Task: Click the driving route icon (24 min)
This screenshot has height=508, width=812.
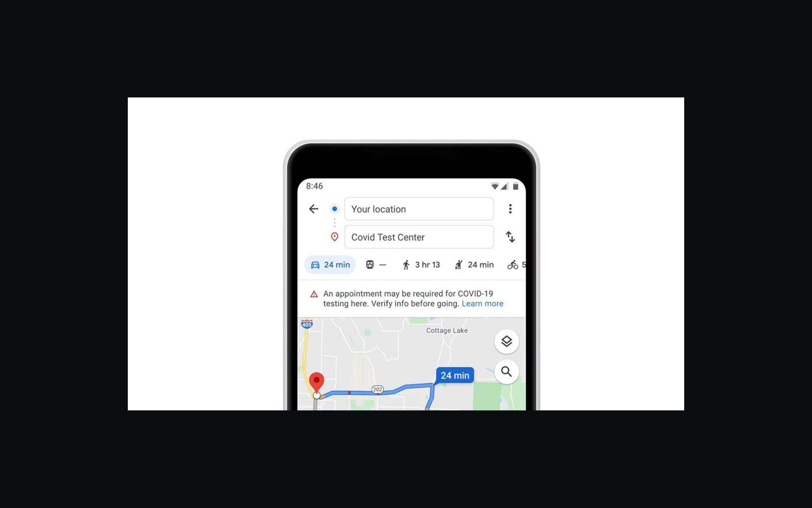Action: pos(329,265)
